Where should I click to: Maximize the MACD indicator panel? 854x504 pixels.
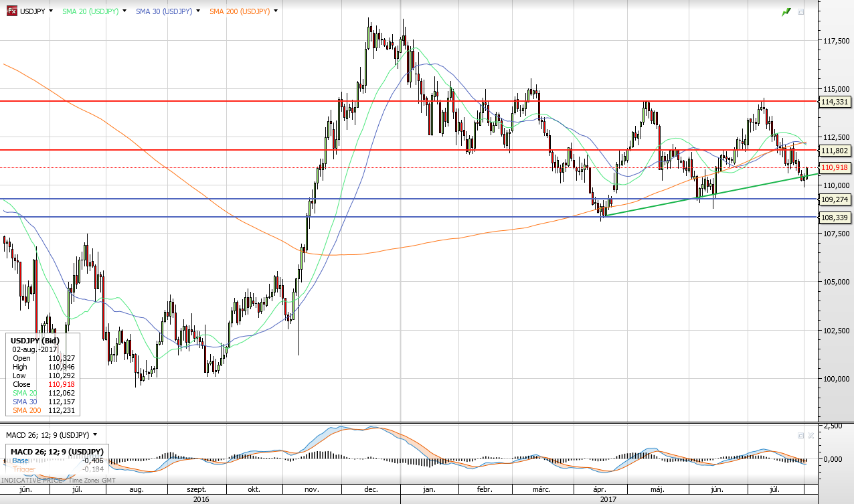point(801,435)
